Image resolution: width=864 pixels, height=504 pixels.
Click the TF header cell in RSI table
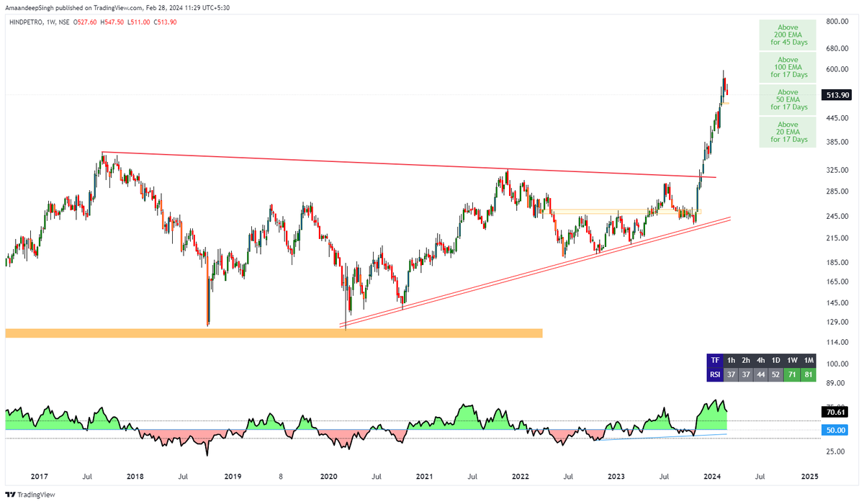pos(715,360)
